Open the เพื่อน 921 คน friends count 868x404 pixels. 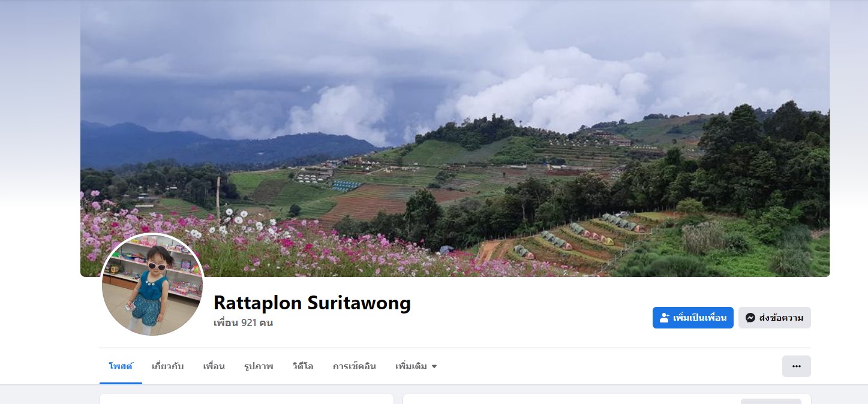[x=243, y=322]
